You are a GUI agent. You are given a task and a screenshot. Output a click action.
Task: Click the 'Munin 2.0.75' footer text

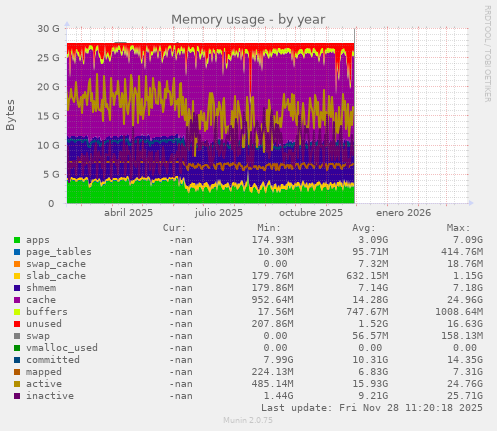pyautogui.click(x=248, y=420)
